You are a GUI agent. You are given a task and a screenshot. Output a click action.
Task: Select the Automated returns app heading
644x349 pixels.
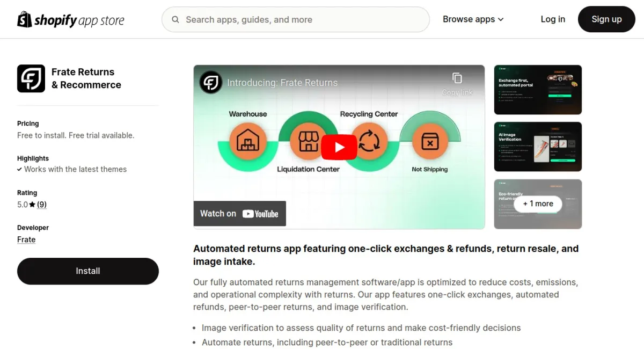click(x=386, y=255)
